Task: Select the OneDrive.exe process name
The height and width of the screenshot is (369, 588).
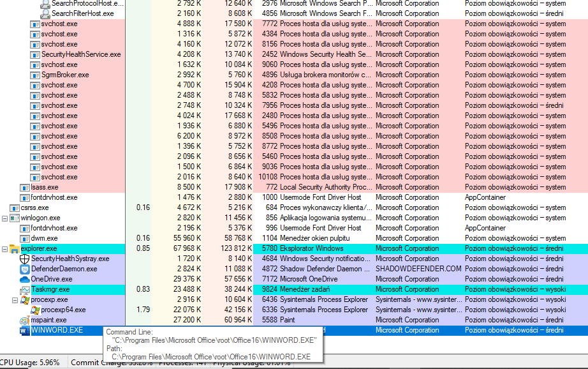Action: (52, 279)
